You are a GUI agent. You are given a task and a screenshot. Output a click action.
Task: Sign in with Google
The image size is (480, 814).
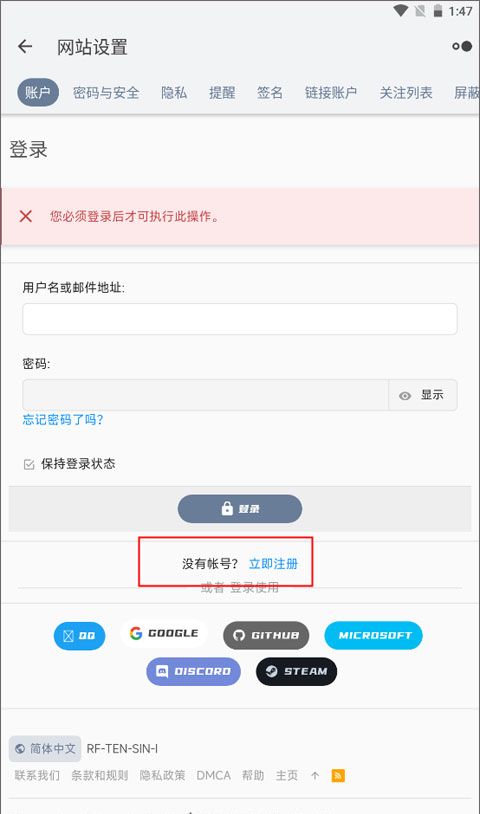click(x=164, y=633)
